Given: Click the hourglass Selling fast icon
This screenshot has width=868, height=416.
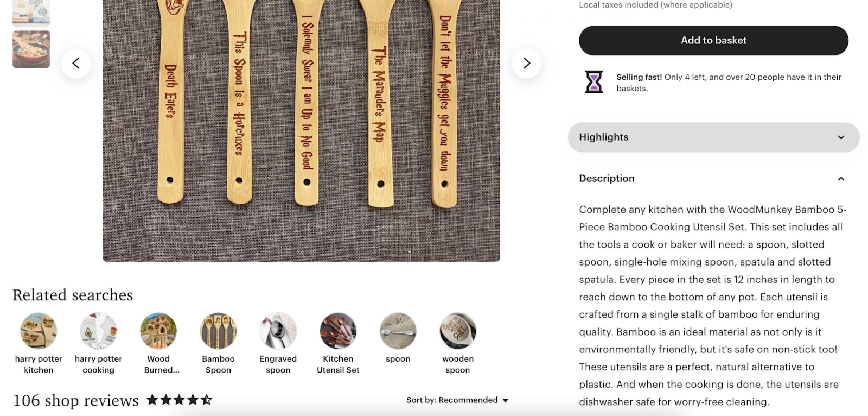Looking at the screenshot, I should (x=594, y=82).
